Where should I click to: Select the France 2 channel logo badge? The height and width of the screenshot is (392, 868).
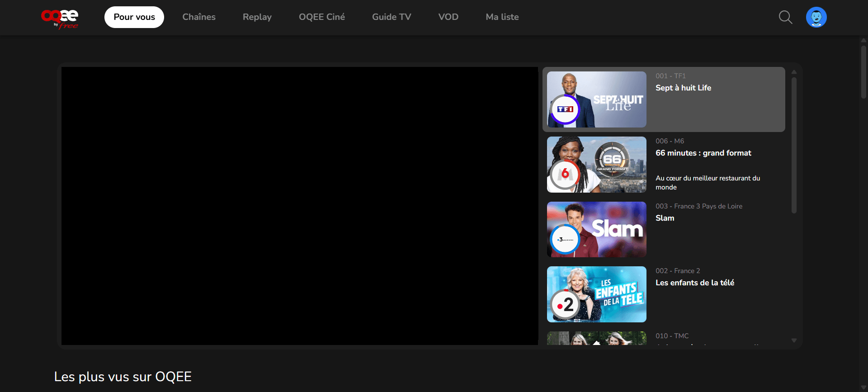point(565,304)
